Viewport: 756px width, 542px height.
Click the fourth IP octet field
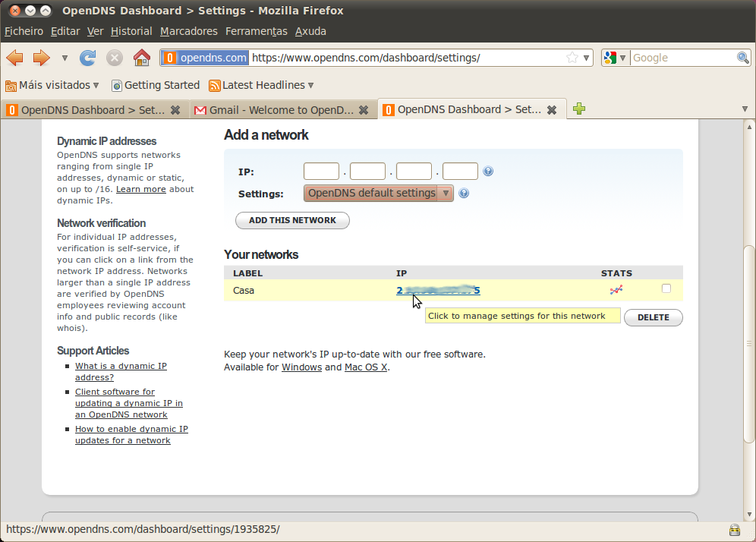click(x=460, y=172)
